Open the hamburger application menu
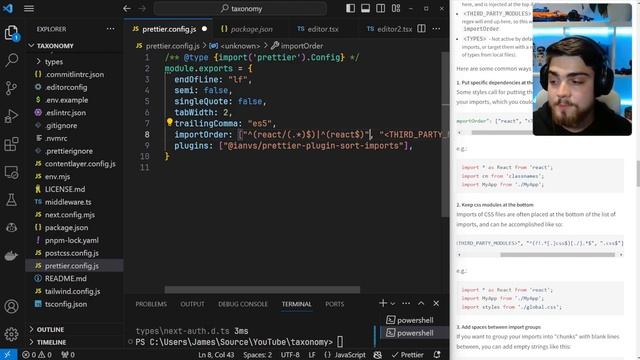Screen dimensions: 640x360 pos(29,8)
